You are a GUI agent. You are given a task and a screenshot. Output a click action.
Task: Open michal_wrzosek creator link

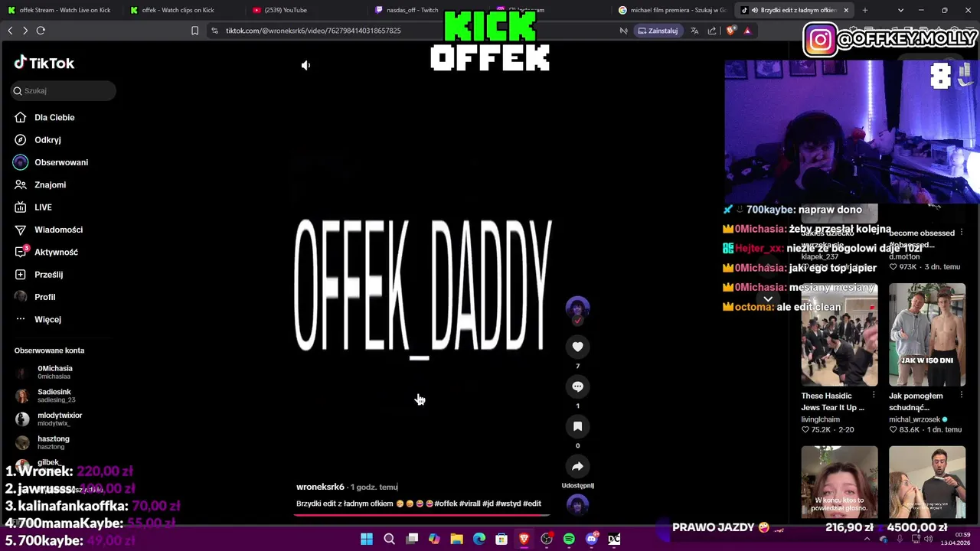click(914, 419)
